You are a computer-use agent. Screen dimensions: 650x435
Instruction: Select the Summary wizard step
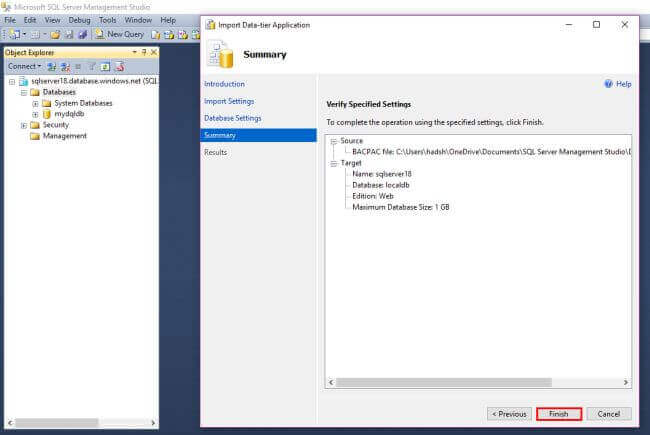258,135
